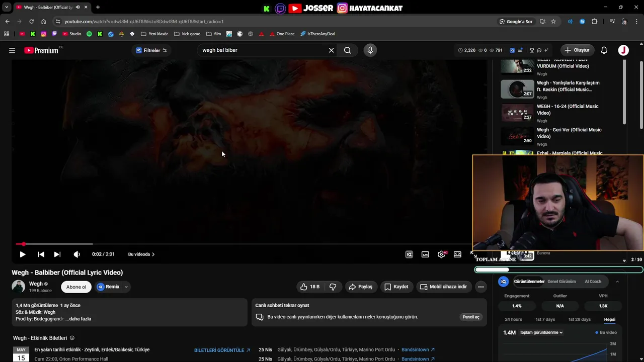
Task: Reload the page in browser toolbar
Action: click(x=31, y=22)
